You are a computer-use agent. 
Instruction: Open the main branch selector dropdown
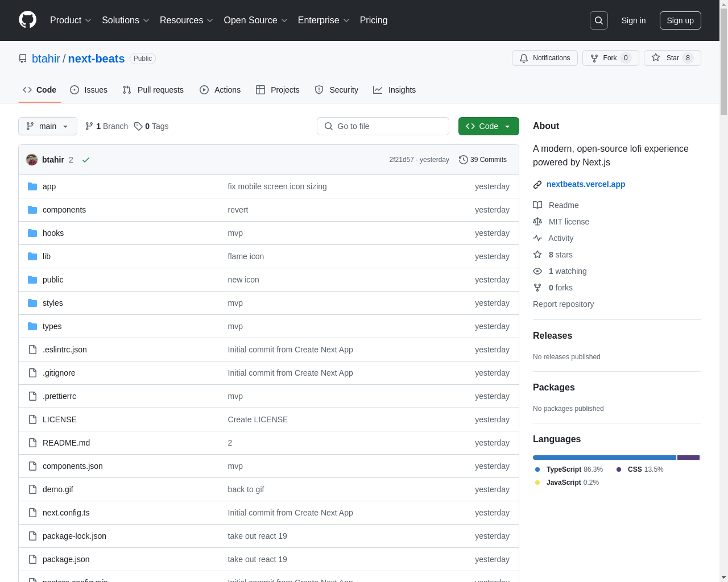pyautogui.click(x=48, y=126)
